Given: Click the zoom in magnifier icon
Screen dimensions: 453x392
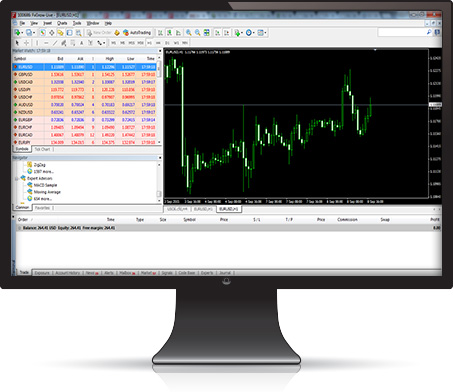Looking at the screenshot, I should click(189, 33).
